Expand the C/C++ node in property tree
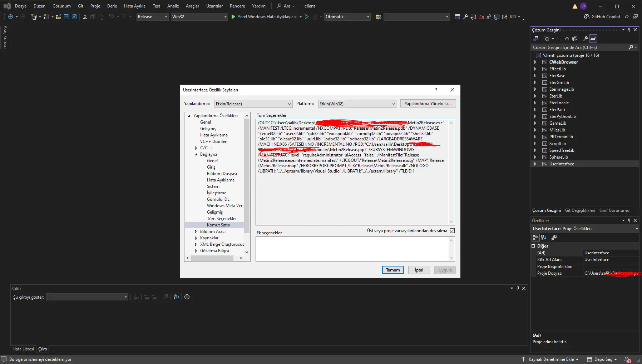The height and width of the screenshot is (364, 642). click(x=196, y=148)
